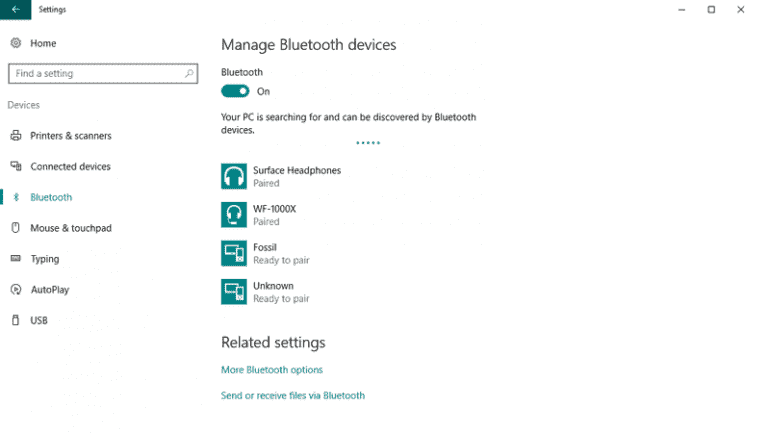Click the back arrow in the title bar
Image resolution: width=770 pixels, height=433 pixels.
(15, 9)
